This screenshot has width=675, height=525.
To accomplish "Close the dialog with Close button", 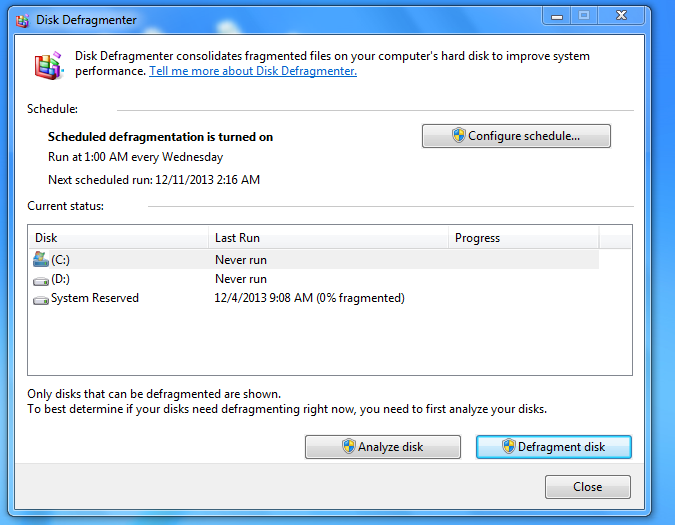I will point(588,487).
